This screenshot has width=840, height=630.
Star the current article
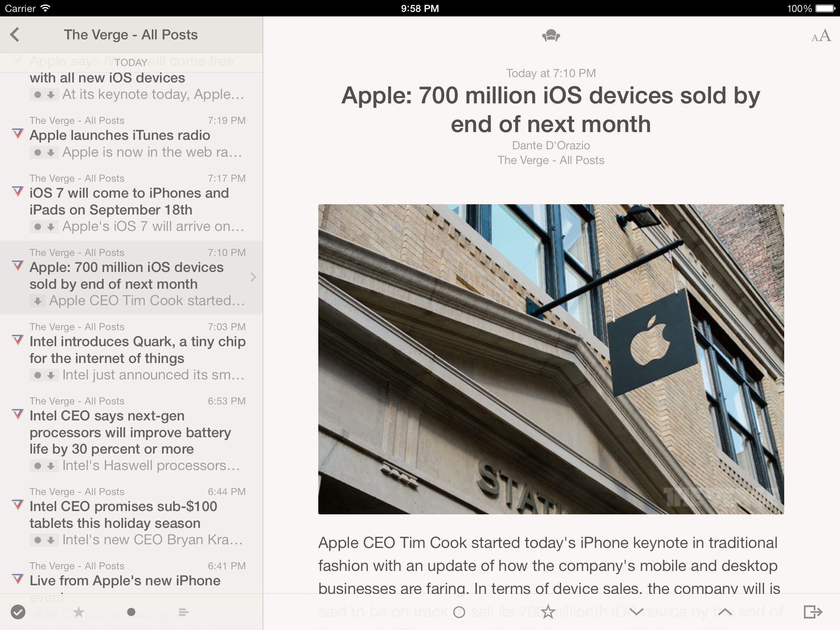pos(548,612)
